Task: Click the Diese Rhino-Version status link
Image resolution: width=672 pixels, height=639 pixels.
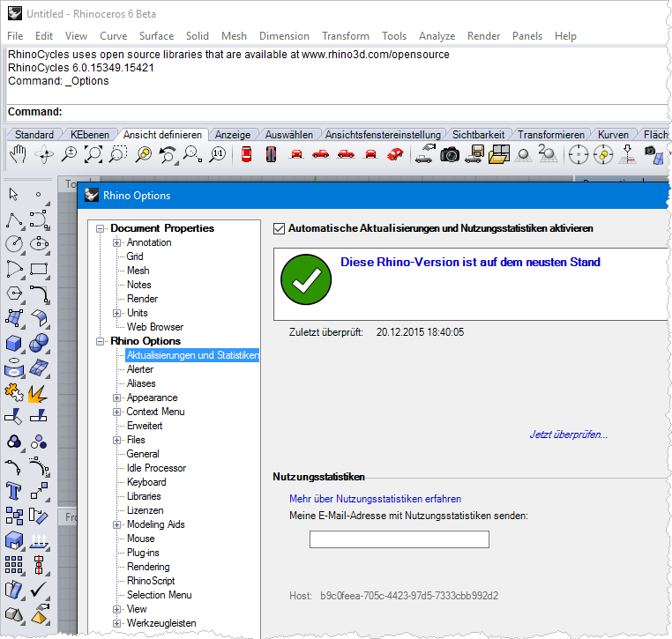Action: (470, 262)
